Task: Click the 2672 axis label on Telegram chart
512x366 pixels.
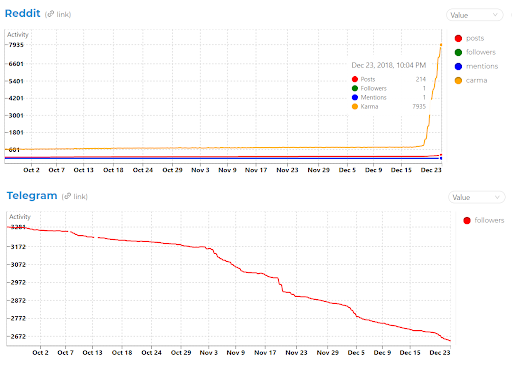Action: [18, 336]
